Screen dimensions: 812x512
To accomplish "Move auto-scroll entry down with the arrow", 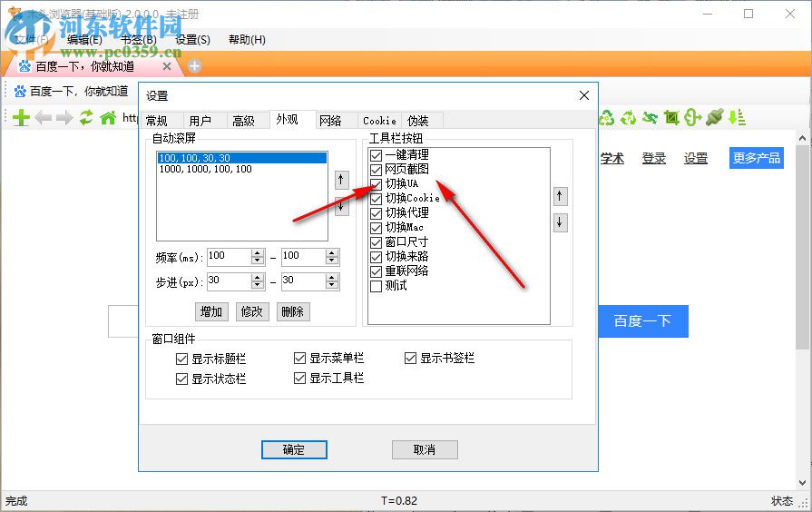I will (x=341, y=206).
